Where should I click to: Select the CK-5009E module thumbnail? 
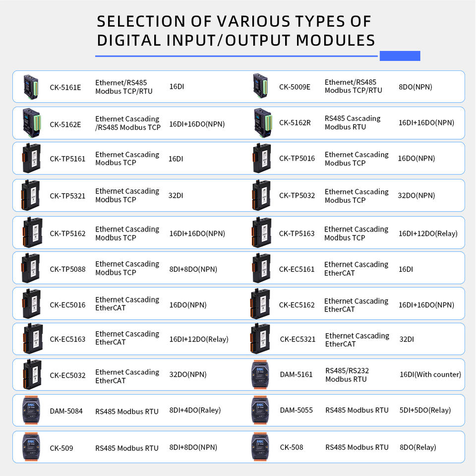[260, 86]
